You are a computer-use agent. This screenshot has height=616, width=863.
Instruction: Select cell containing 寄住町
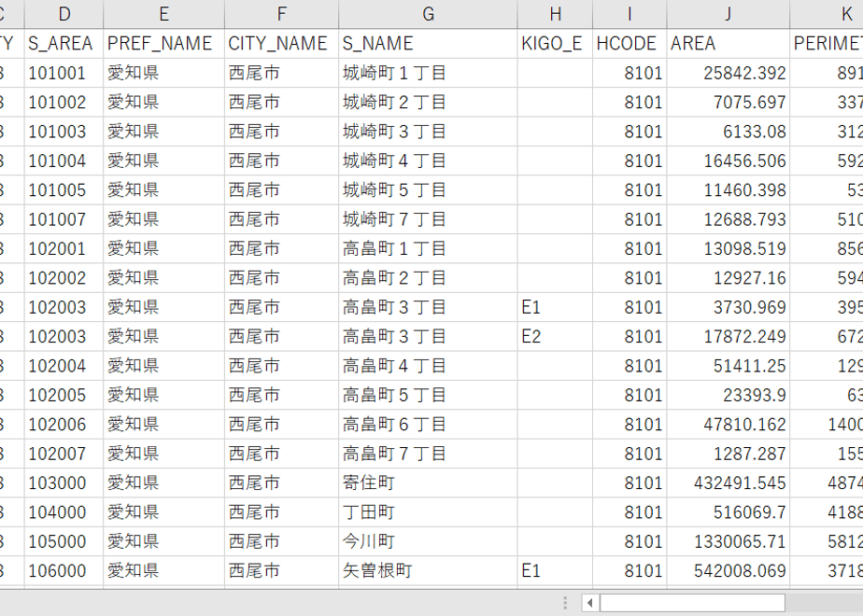tap(428, 483)
